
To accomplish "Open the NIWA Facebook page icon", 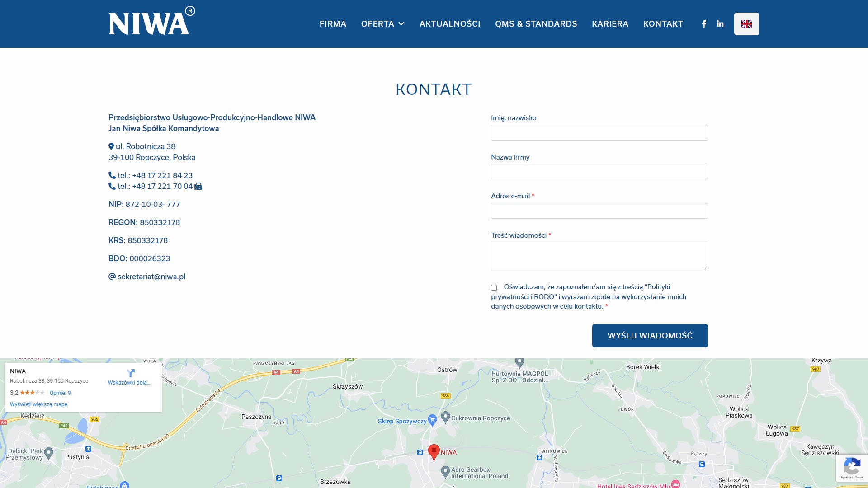I will click(x=704, y=24).
